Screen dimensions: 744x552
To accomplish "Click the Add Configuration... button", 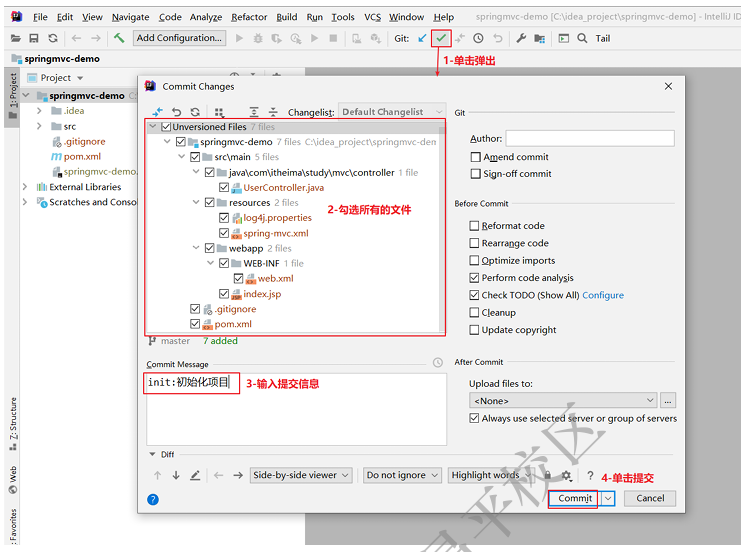I will coord(179,38).
